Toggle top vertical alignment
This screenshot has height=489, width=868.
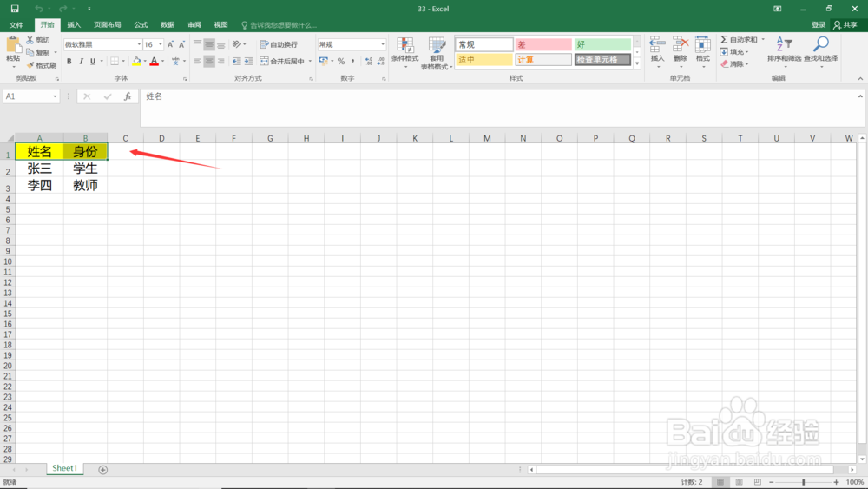(197, 44)
